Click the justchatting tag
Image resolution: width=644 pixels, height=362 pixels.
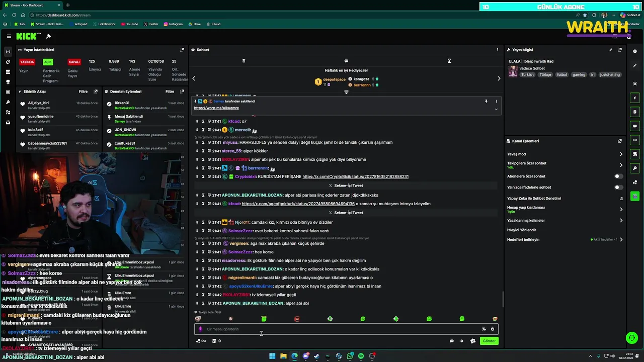click(x=610, y=75)
